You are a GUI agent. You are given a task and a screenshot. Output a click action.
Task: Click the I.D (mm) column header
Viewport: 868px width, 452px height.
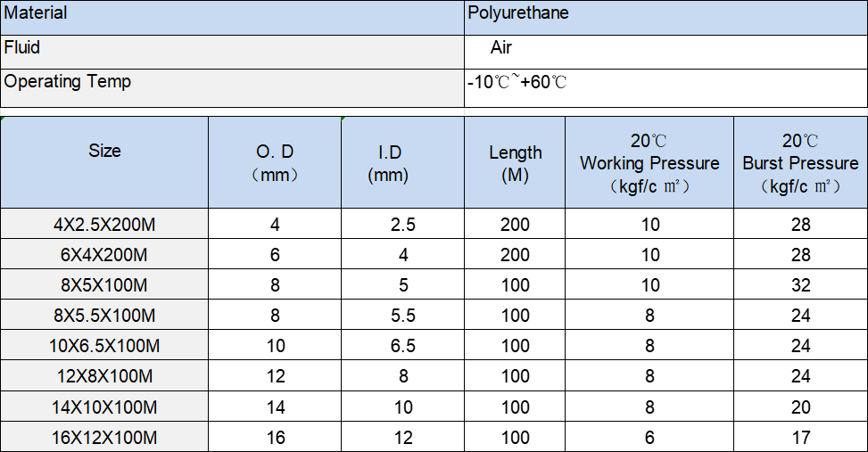(x=402, y=161)
